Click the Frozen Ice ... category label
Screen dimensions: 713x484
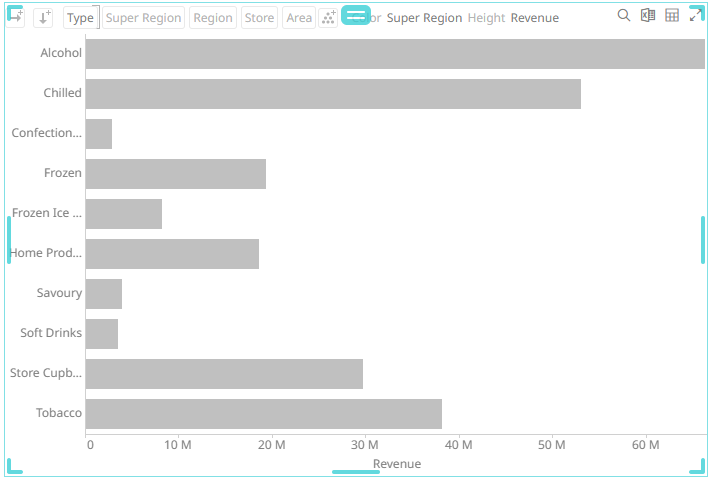click(x=47, y=213)
